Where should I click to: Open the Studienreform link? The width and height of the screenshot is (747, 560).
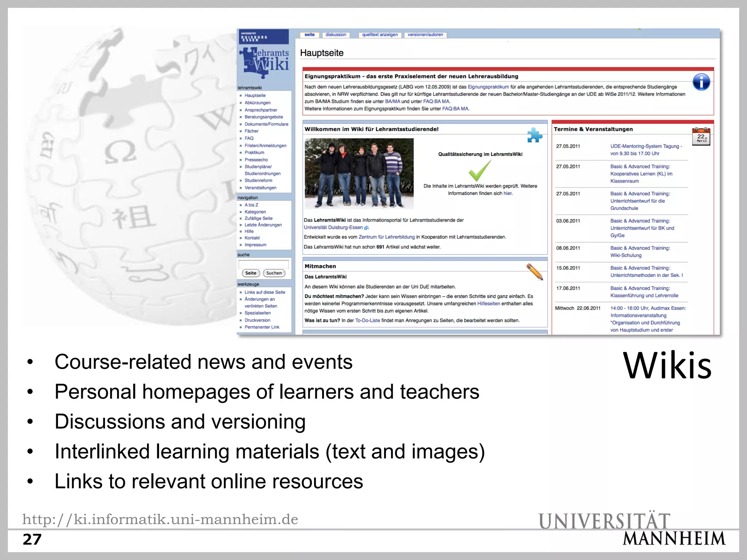point(258,180)
